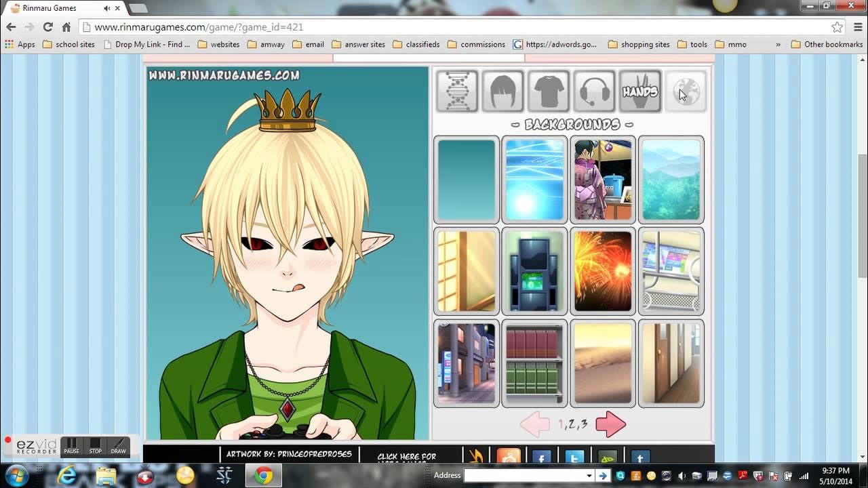Open the Drop My Link bookmark
The image size is (868, 488).
click(x=146, y=44)
